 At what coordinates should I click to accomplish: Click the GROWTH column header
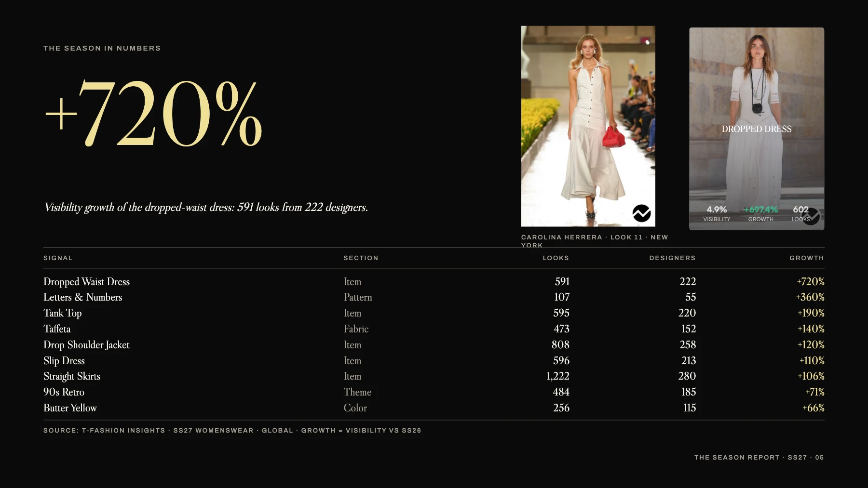click(807, 258)
